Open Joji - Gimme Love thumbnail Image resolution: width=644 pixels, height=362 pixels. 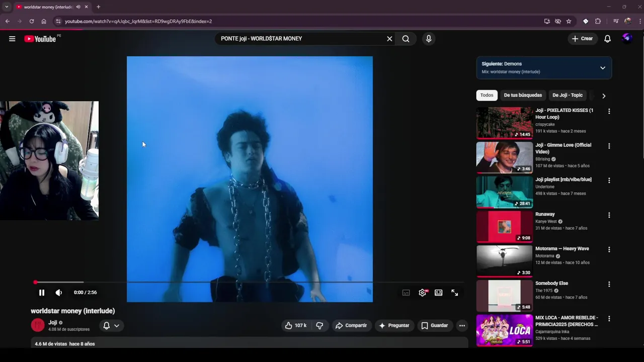click(504, 157)
